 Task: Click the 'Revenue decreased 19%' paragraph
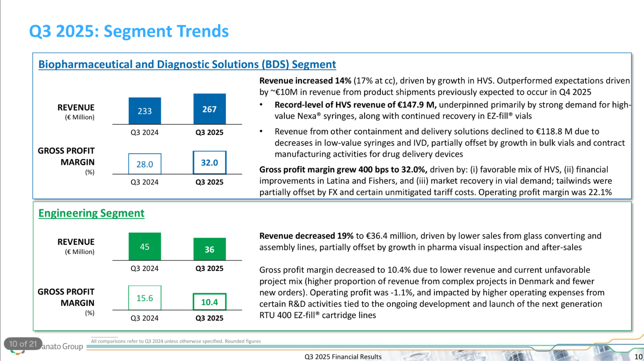tap(430, 241)
